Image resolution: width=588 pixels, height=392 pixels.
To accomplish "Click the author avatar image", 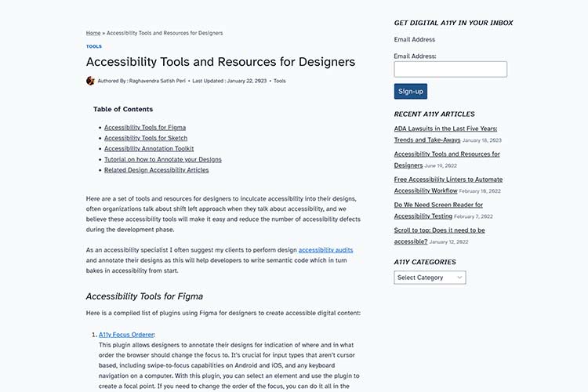I will tap(90, 81).
